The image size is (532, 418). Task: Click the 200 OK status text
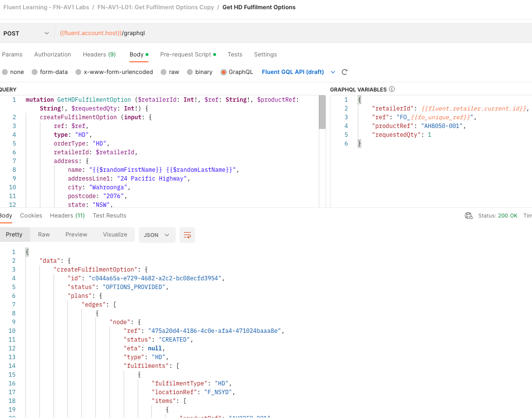508,216
